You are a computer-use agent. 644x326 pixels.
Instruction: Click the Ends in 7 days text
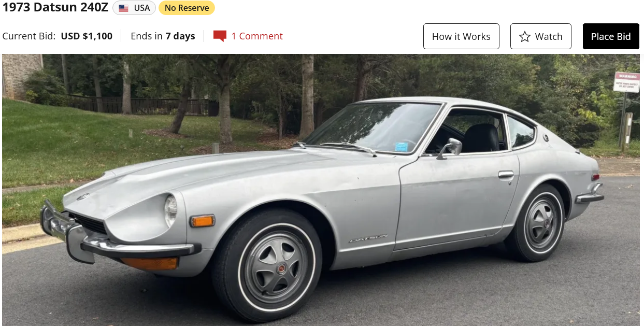[x=163, y=36]
